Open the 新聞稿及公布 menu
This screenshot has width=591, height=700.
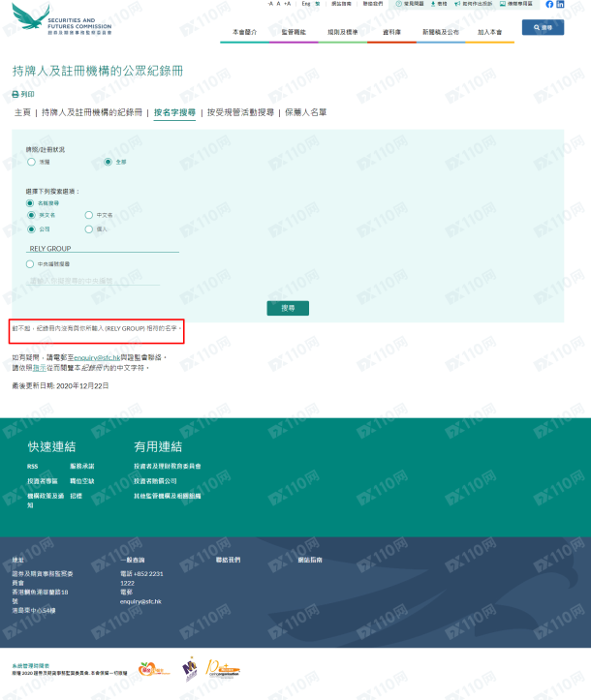pyautogui.click(x=441, y=32)
